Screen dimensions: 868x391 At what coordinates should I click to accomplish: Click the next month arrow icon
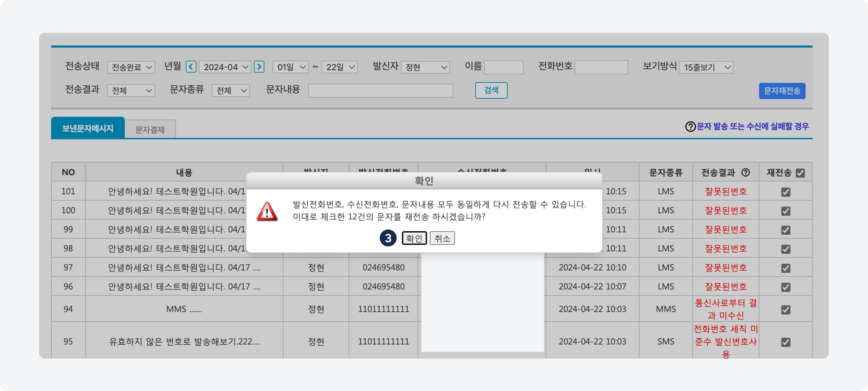259,67
